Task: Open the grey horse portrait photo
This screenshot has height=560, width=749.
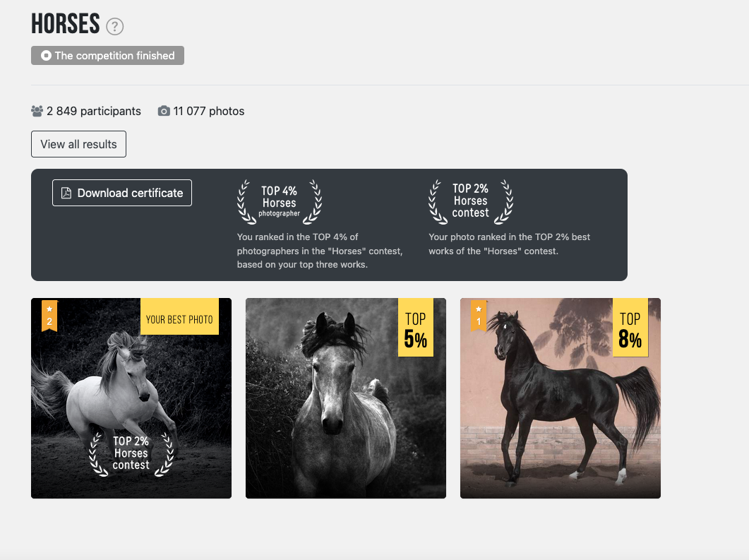Action: point(346,398)
